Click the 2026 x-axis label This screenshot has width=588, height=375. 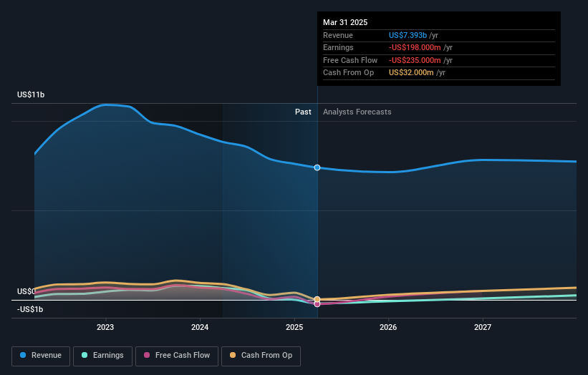click(388, 327)
